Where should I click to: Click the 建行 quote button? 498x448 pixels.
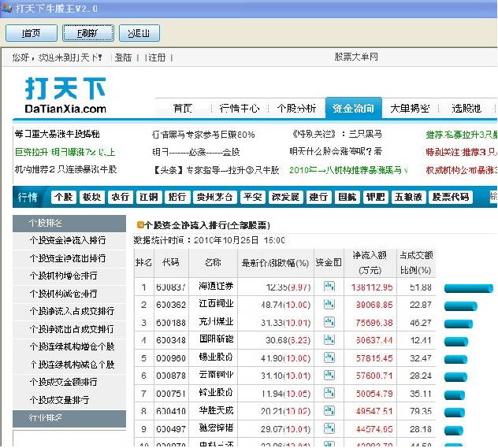click(x=318, y=197)
